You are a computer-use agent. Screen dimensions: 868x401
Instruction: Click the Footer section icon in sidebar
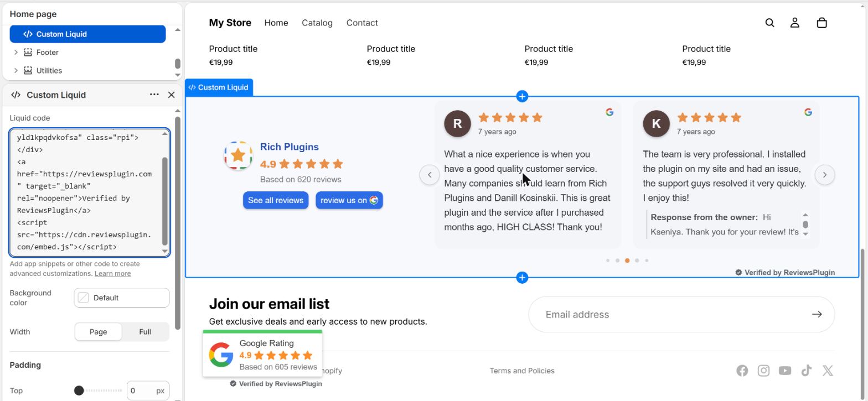pyautogui.click(x=28, y=52)
